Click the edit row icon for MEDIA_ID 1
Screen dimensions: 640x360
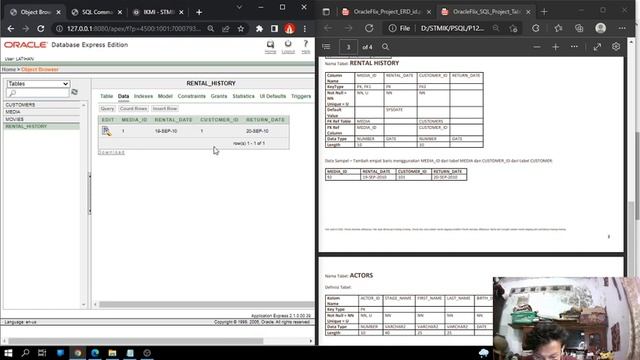pyautogui.click(x=107, y=131)
